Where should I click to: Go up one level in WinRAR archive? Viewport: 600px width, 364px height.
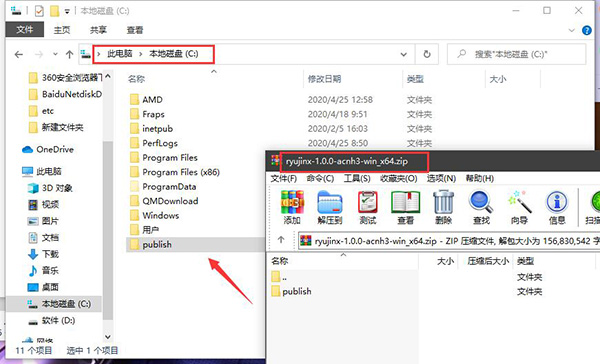(281, 240)
